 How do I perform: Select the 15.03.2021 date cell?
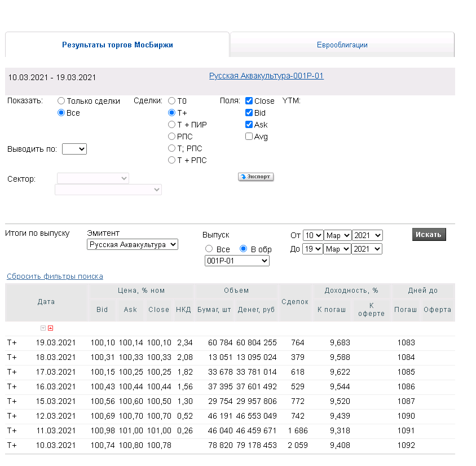56,401
